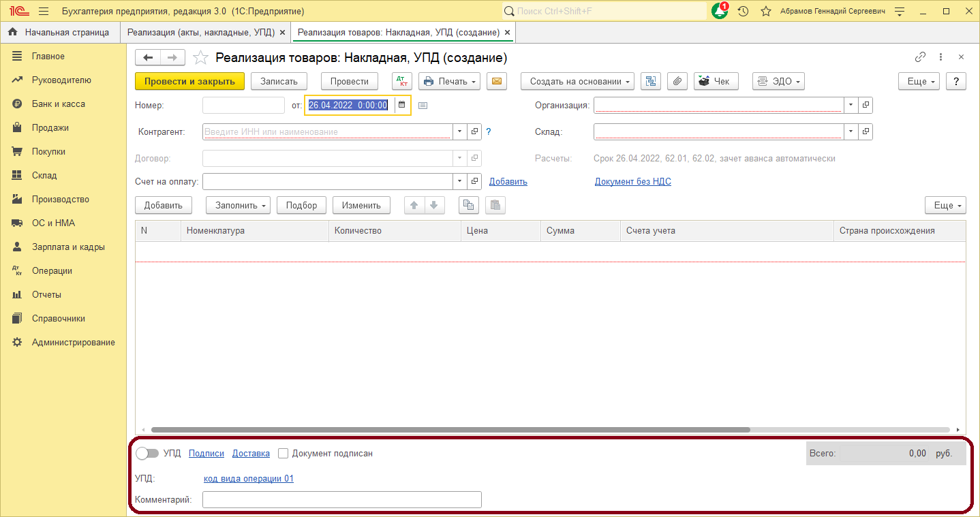Click the copy rows icon above the table
The width and height of the screenshot is (980, 517).
468,205
